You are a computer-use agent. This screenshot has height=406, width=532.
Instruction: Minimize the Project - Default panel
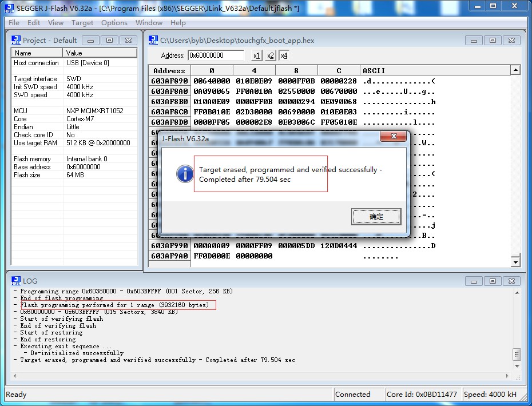point(90,41)
